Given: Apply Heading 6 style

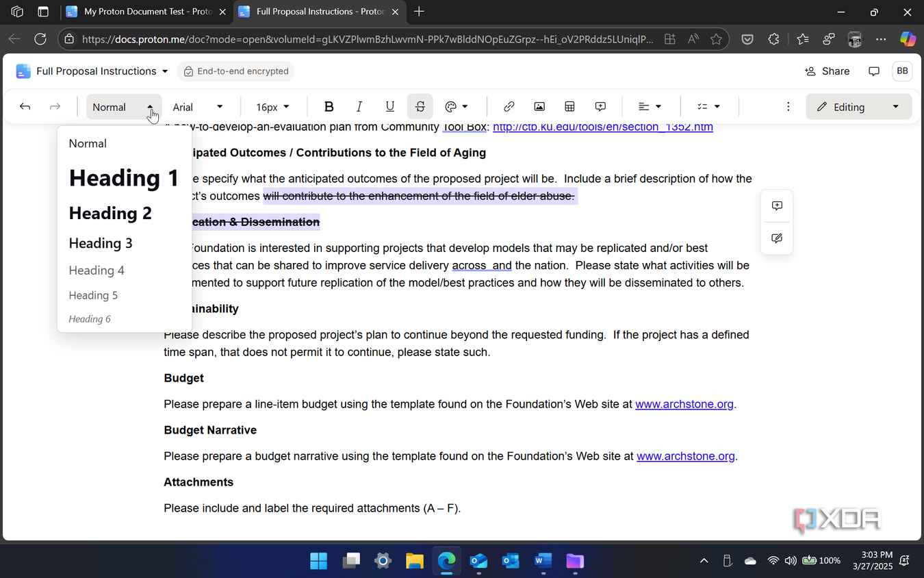Looking at the screenshot, I should 90,319.
